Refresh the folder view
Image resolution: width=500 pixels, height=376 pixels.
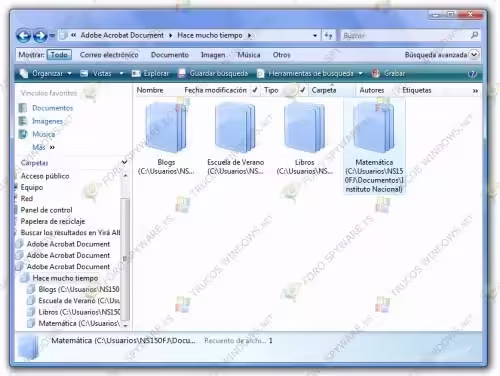pyautogui.click(x=329, y=35)
